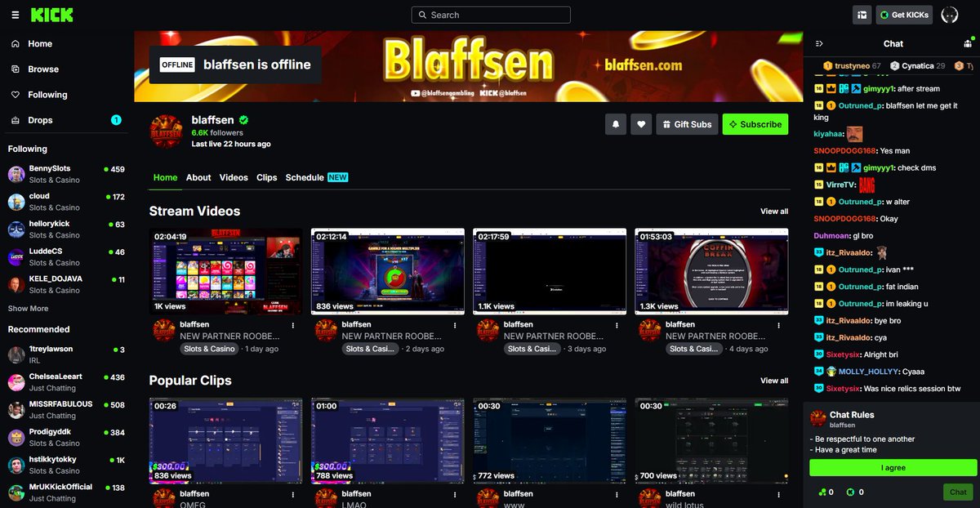The height and width of the screenshot is (508, 980).
Task: Open the three-dot menu on the 700 views clip
Action: tap(779, 494)
